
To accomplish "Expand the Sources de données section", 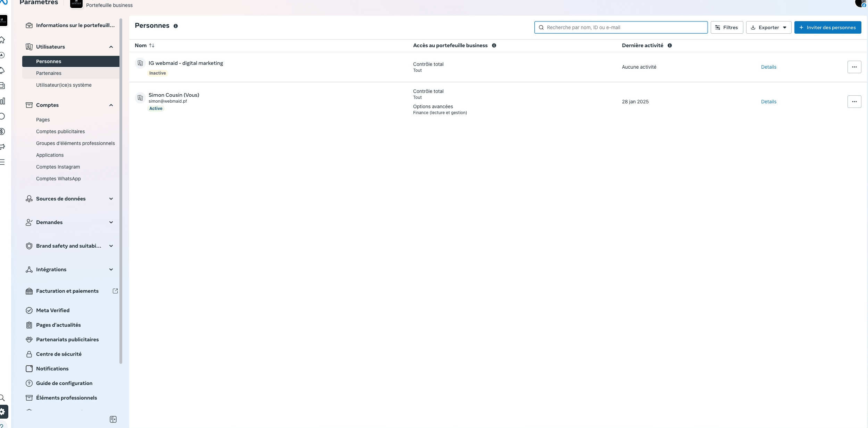I will click(x=111, y=199).
